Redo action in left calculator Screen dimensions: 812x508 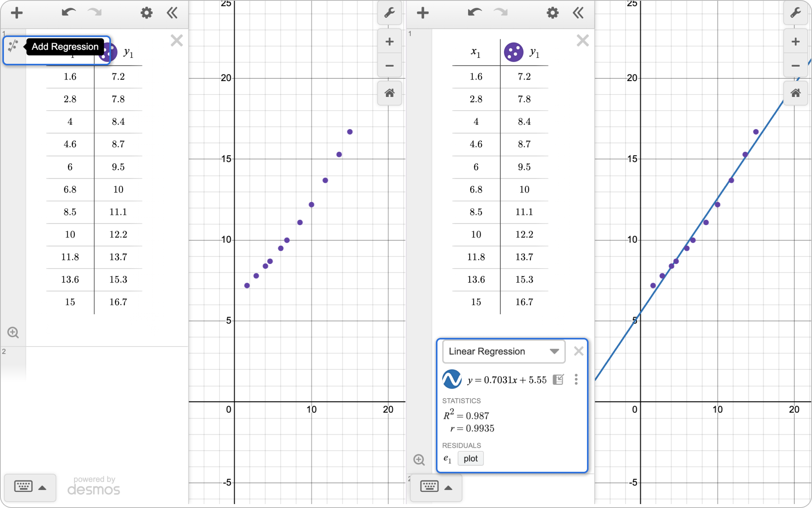pyautogui.click(x=95, y=13)
